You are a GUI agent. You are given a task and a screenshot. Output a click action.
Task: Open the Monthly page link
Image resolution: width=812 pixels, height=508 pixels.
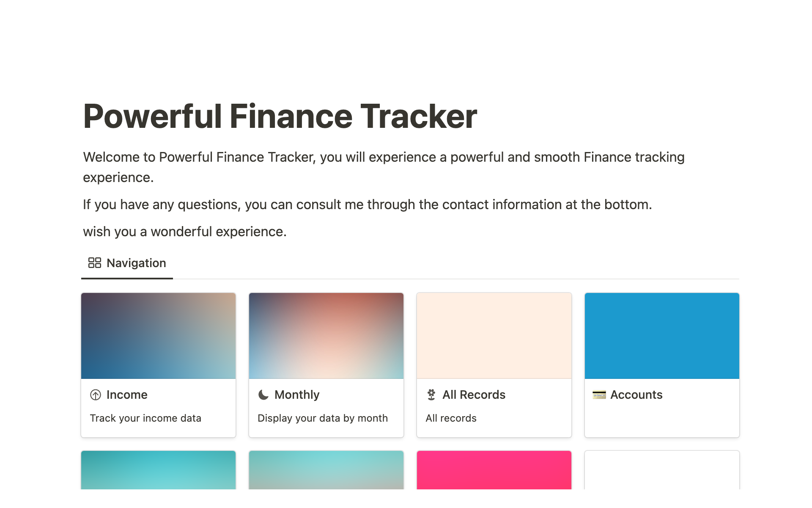click(x=297, y=395)
